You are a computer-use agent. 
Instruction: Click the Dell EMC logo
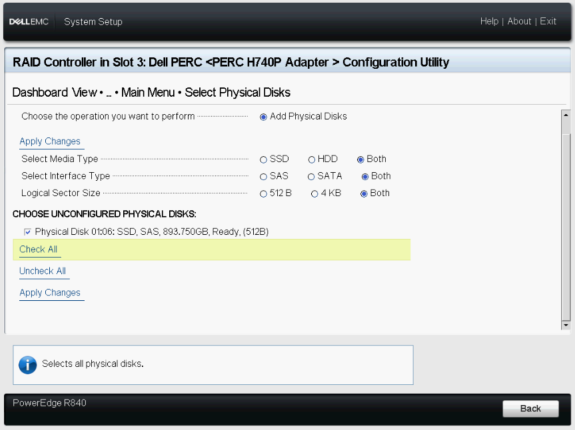coord(29,22)
